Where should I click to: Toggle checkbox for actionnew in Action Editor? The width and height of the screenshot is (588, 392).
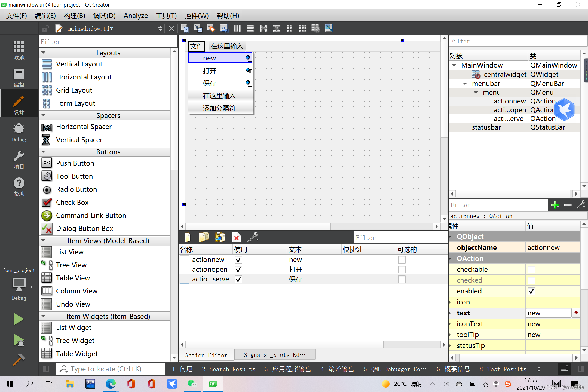click(x=238, y=260)
